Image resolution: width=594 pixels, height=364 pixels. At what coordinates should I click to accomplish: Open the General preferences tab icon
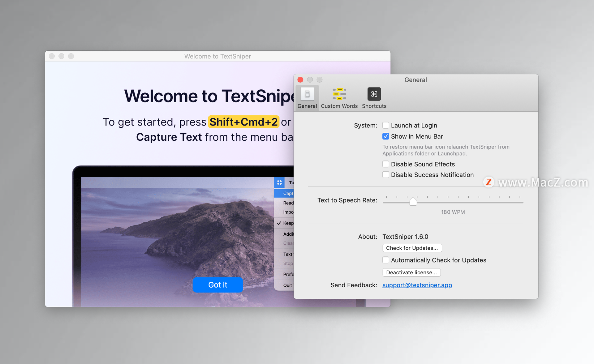(307, 94)
